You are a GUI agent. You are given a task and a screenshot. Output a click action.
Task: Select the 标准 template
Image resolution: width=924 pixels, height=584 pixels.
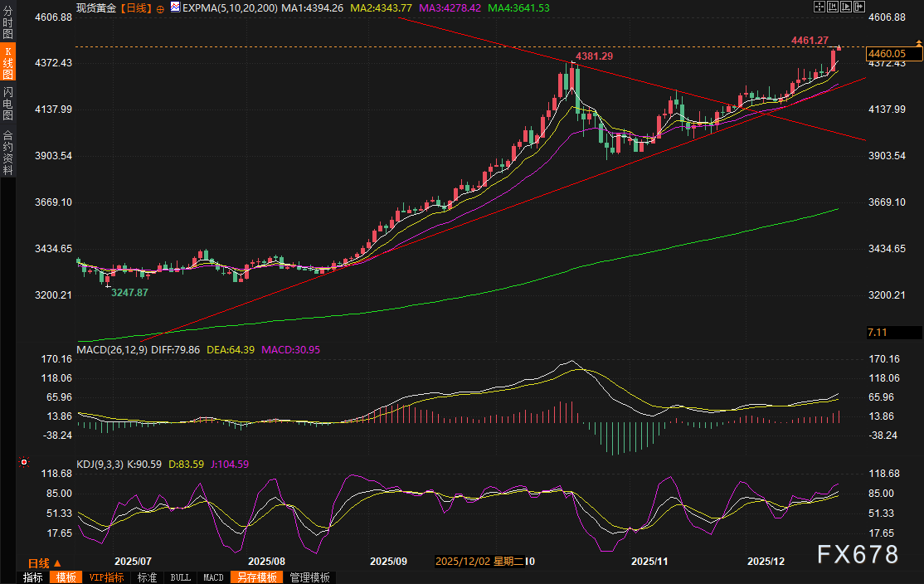coord(147,577)
